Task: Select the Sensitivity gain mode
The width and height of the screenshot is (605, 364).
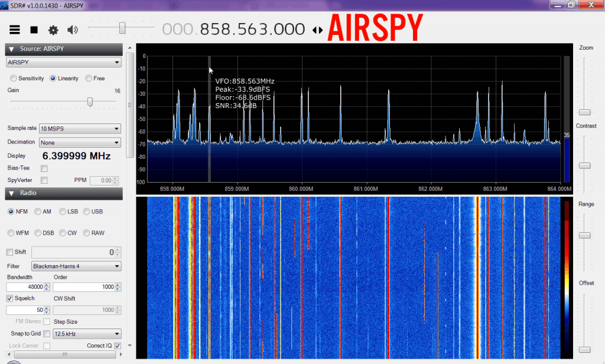Action: point(14,78)
